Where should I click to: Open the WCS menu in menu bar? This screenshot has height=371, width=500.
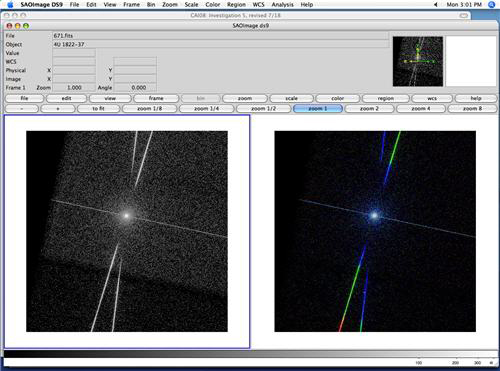click(x=258, y=5)
